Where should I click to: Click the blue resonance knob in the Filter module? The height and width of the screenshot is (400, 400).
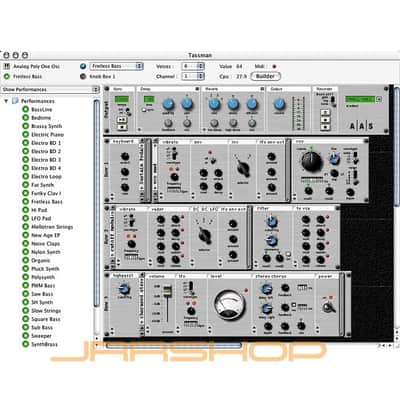(272, 240)
